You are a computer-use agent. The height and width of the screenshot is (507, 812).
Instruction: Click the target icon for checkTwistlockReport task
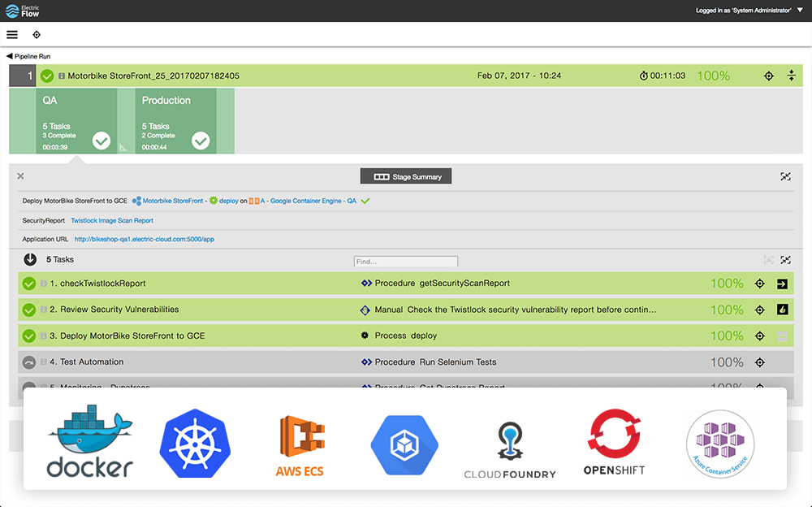tap(760, 284)
